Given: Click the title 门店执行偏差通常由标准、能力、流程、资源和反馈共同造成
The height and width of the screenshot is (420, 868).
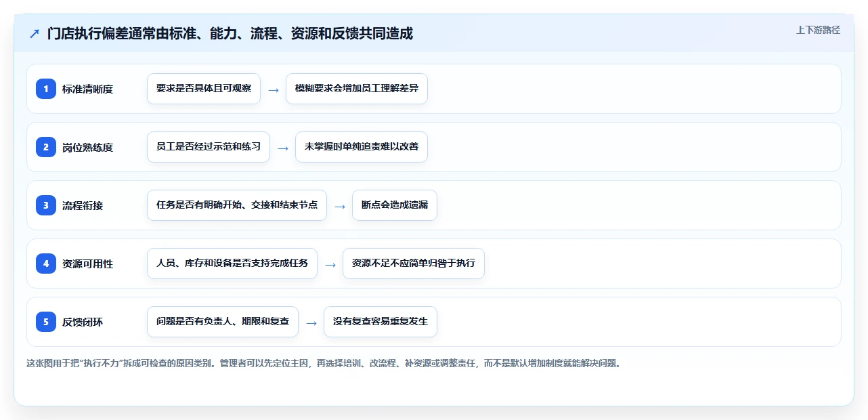Looking at the screenshot, I should (230, 33).
